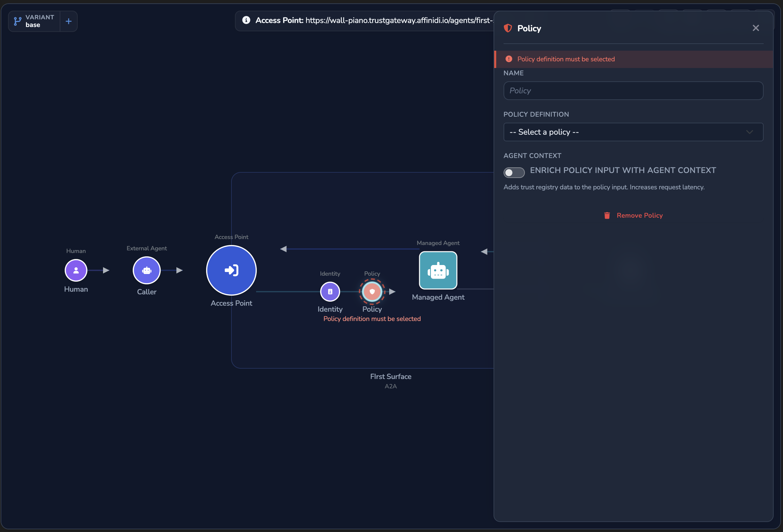Click the info icon beside Access Point URL
Image resolution: width=783 pixels, height=532 pixels.
246,20
